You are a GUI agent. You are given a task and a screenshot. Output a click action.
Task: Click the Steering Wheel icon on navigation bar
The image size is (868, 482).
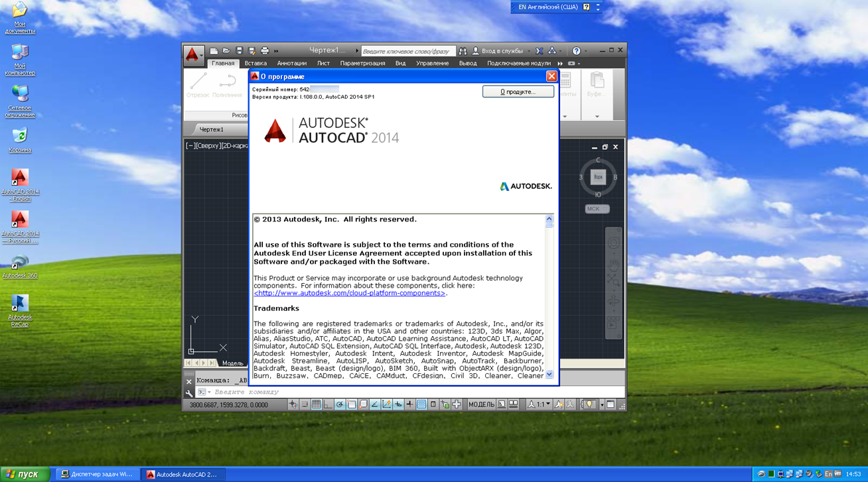(x=614, y=243)
